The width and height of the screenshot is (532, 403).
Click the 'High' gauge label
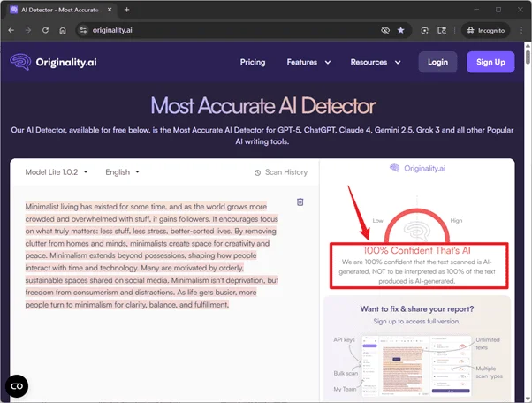(x=456, y=221)
